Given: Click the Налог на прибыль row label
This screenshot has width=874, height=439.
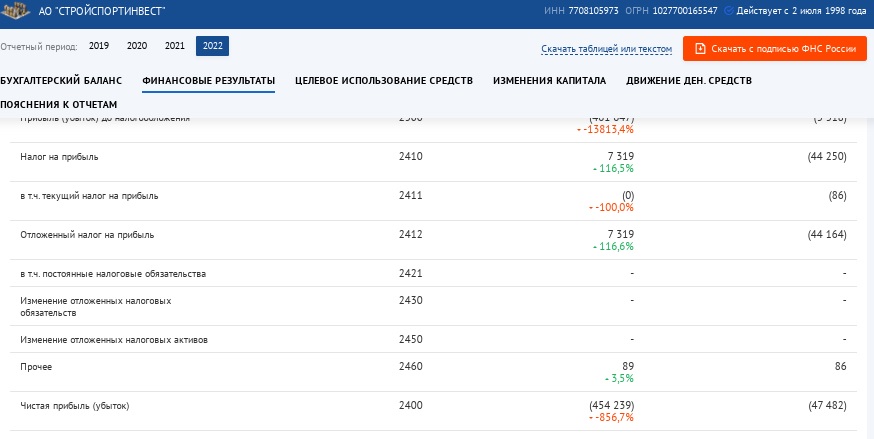Looking at the screenshot, I should point(60,157).
